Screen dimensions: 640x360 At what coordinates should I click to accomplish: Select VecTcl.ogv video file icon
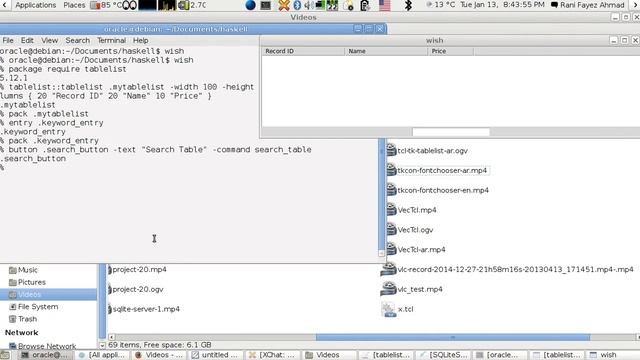391,229
